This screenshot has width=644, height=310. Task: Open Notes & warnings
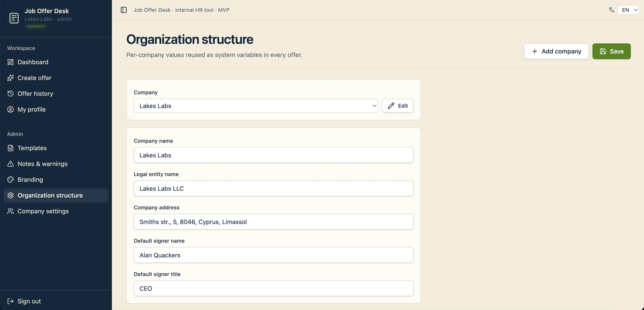click(x=56, y=164)
